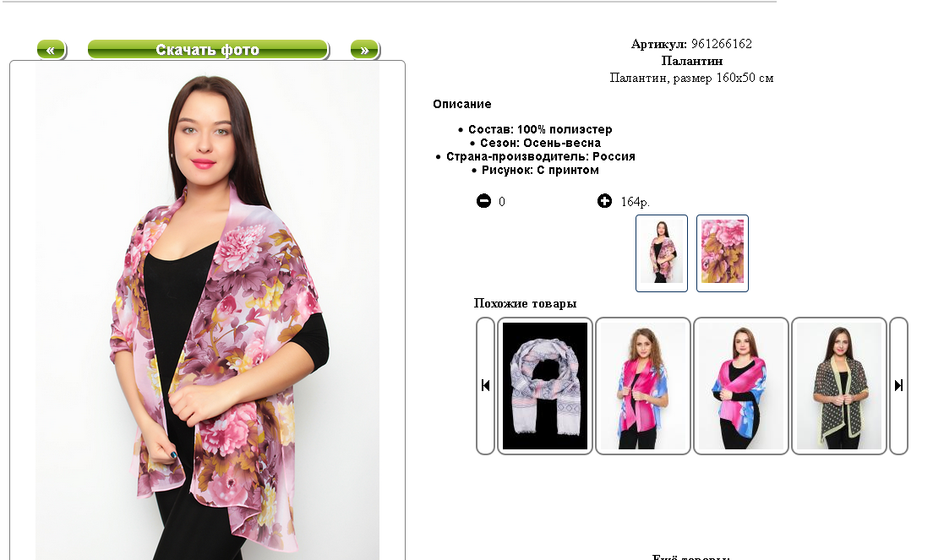Click the Палантин product title

tap(692, 61)
